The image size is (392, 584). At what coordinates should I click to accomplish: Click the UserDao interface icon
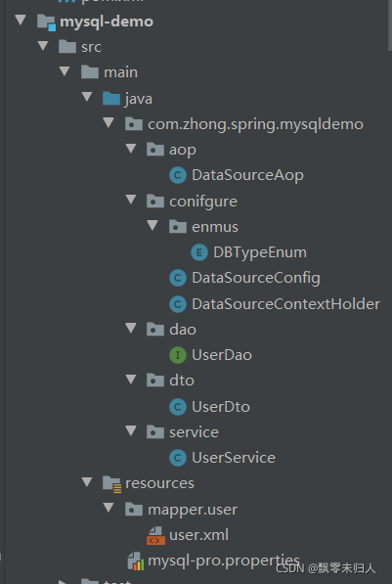178,355
